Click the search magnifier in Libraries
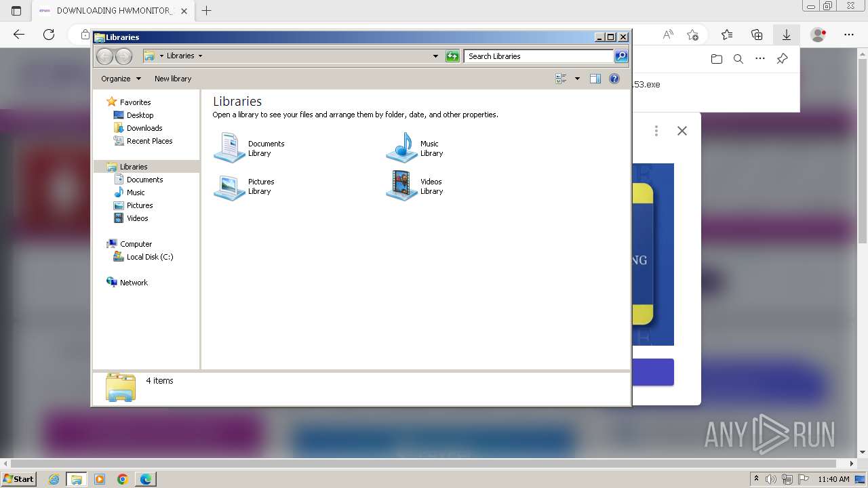The height and width of the screenshot is (488, 868). [621, 56]
